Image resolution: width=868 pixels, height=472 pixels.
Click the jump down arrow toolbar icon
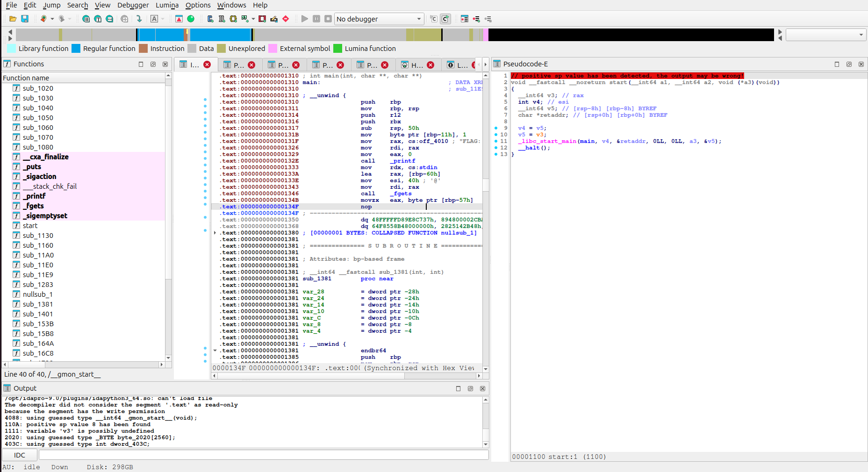tap(139, 19)
